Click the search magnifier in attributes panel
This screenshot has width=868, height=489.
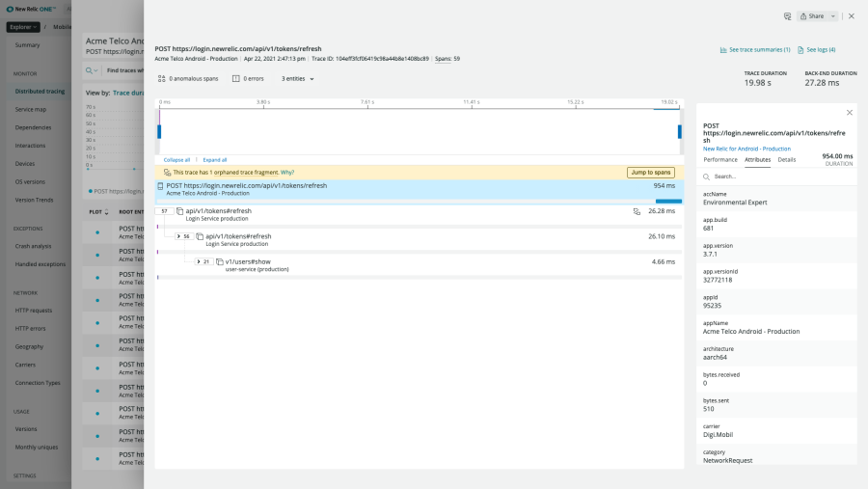(x=707, y=177)
